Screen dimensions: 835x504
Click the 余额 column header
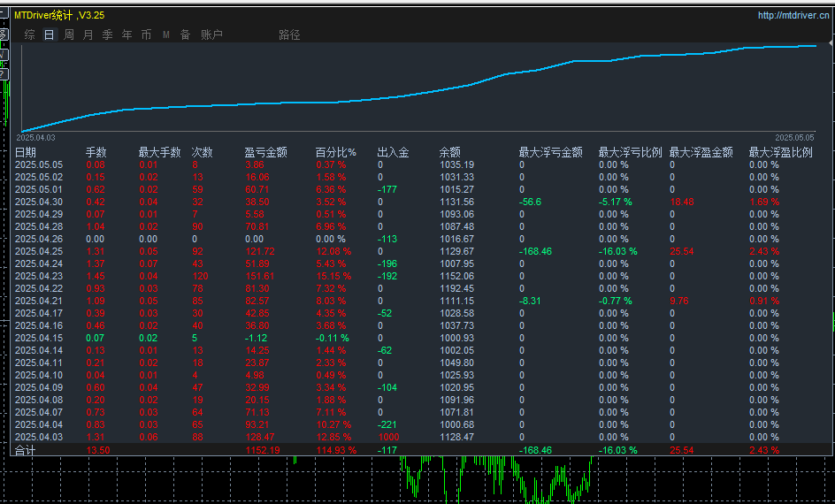coord(449,152)
